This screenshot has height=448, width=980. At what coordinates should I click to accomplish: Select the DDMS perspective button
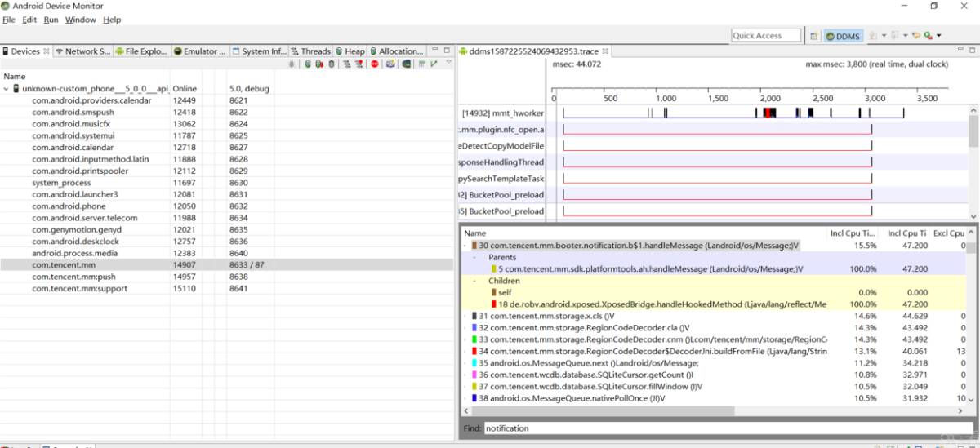click(843, 36)
